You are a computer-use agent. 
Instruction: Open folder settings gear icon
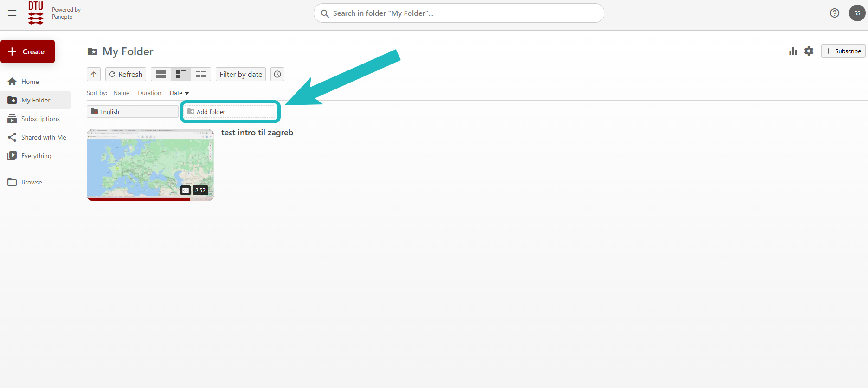[x=809, y=51]
